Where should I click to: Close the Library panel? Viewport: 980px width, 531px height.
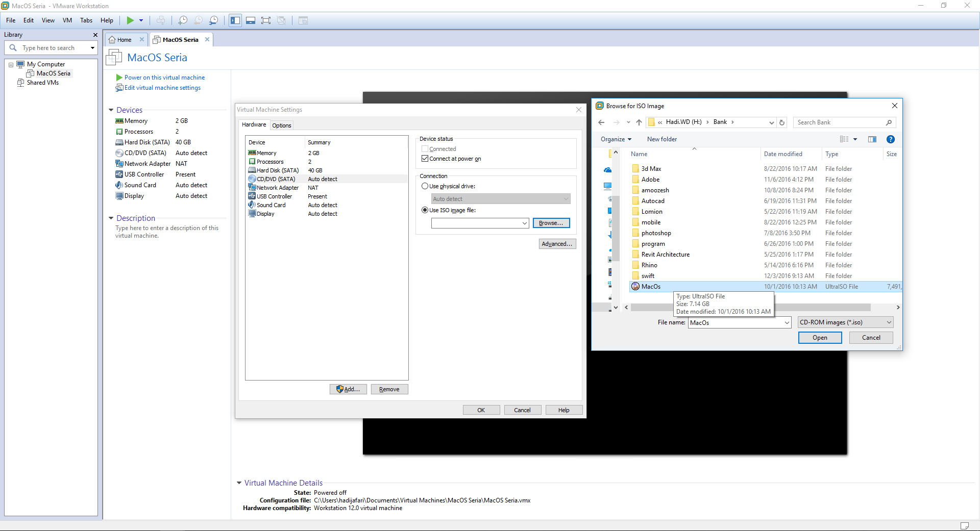coord(95,35)
